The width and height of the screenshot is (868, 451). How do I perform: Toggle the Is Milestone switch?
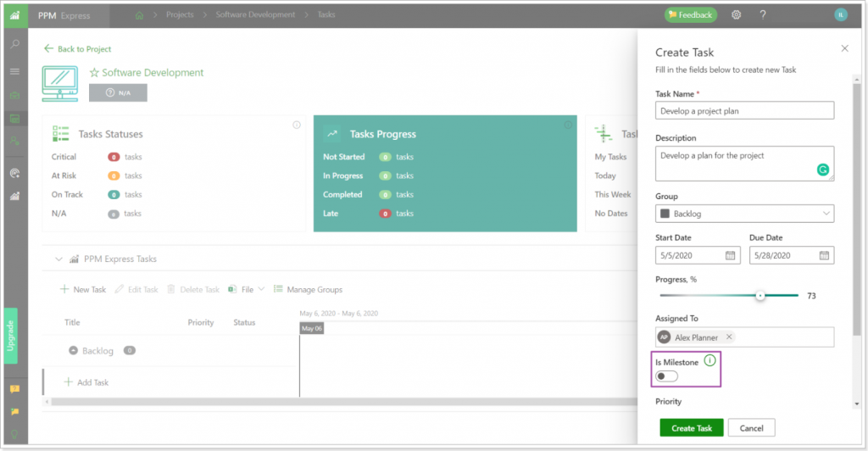[666, 376]
